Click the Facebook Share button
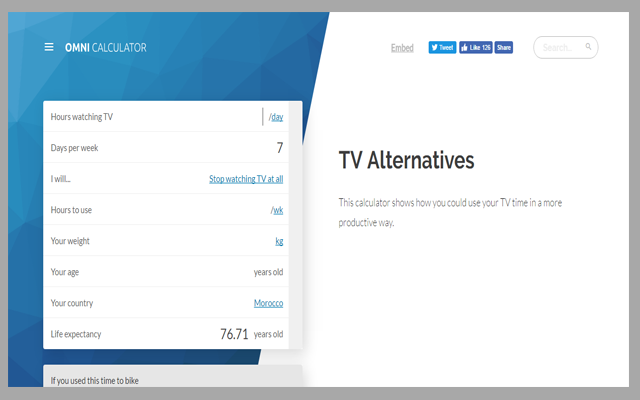Image resolution: width=640 pixels, height=400 pixels. click(504, 47)
